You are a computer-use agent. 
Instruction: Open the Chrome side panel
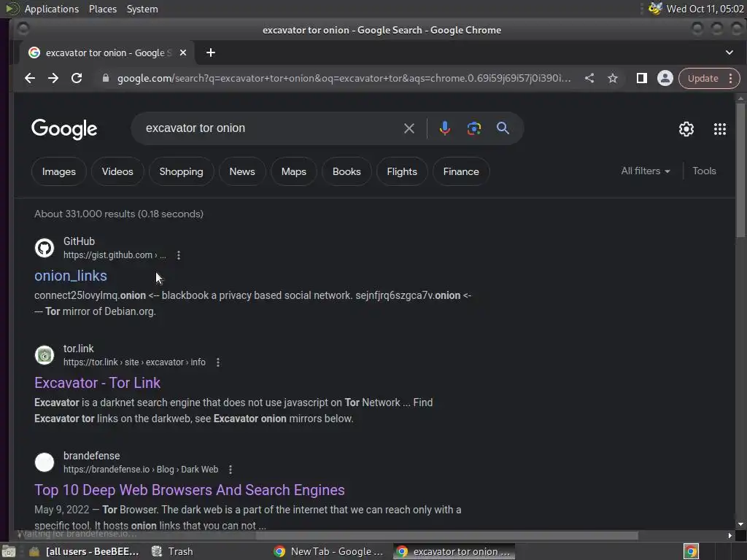pos(642,78)
